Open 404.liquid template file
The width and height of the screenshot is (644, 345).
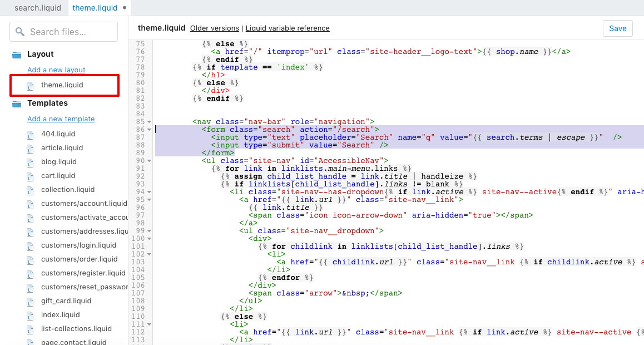(58, 134)
